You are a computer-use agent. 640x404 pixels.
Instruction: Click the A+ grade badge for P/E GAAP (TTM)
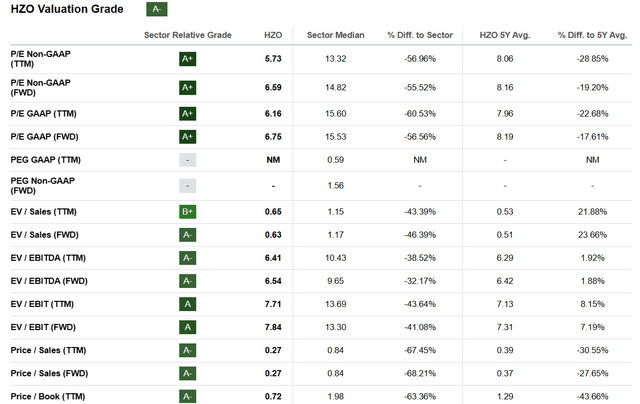click(x=187, y=113)
